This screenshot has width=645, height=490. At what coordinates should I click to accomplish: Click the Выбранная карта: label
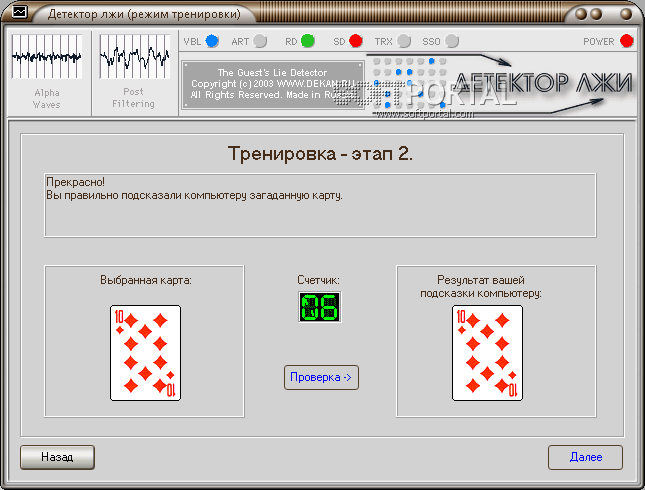146,280
